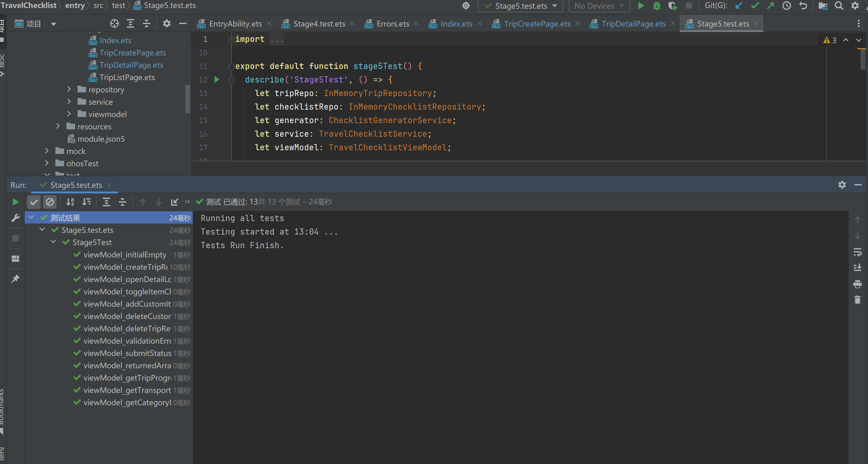
Task: Jump to next warning arrow in editor
Action: pyautogui.click(x=858, y=40)
